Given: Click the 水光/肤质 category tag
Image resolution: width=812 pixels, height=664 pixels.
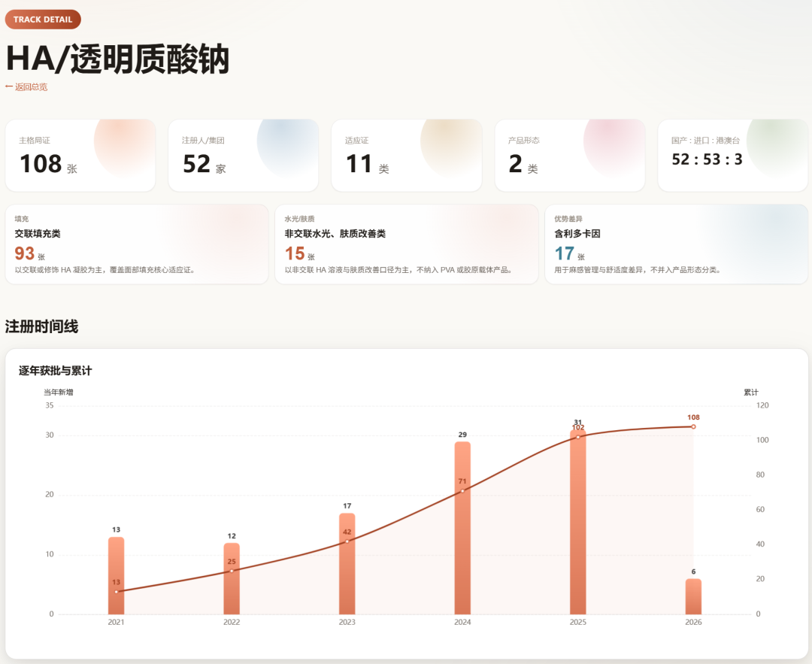Looking at the screenshot, I should tap(299, 219).
